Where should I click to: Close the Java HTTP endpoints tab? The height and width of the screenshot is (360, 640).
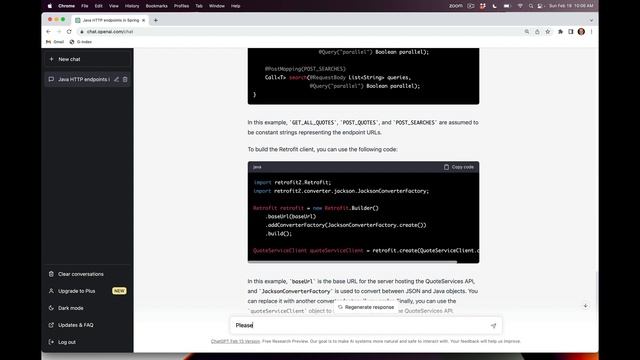click(x=143, y=20)
